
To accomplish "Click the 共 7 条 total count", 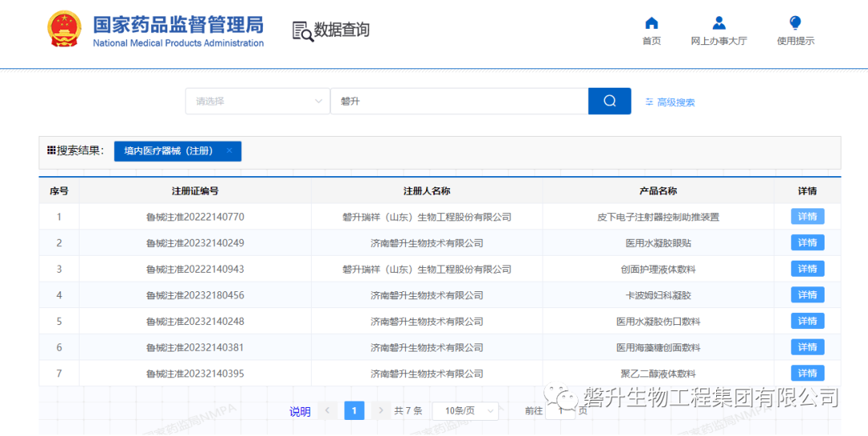I will [x=408, y=411].
